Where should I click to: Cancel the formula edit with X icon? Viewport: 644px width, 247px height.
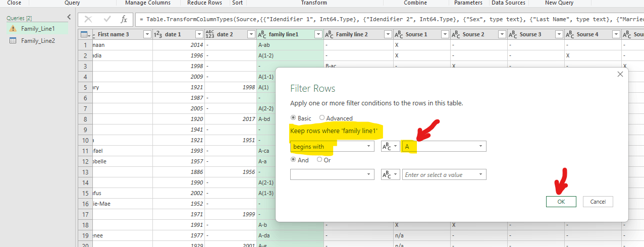(88, 20)
